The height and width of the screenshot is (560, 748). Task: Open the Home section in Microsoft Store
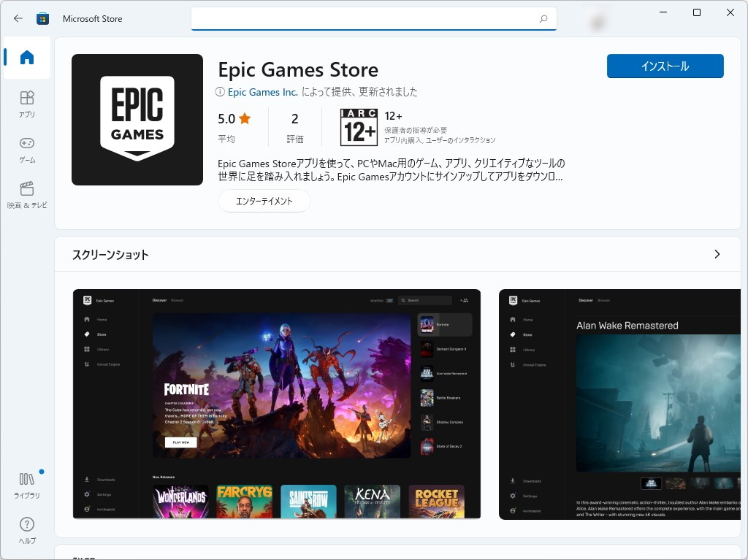(26, 58)
